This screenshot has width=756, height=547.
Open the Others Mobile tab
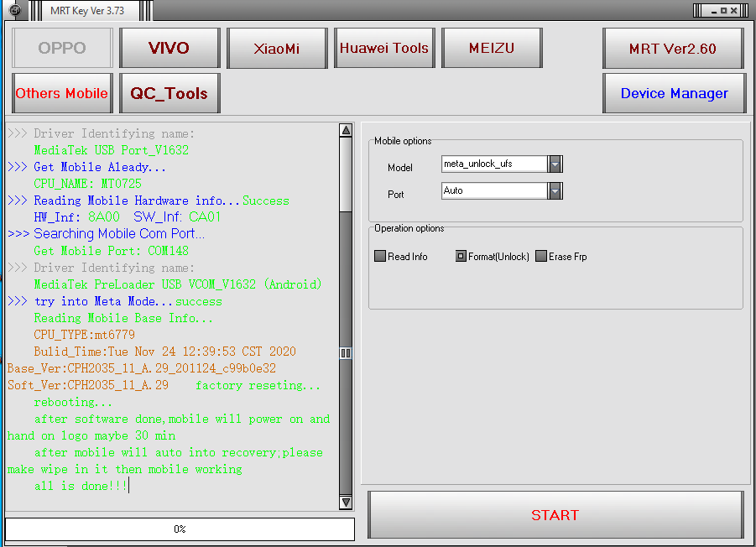tap(62, 93)
